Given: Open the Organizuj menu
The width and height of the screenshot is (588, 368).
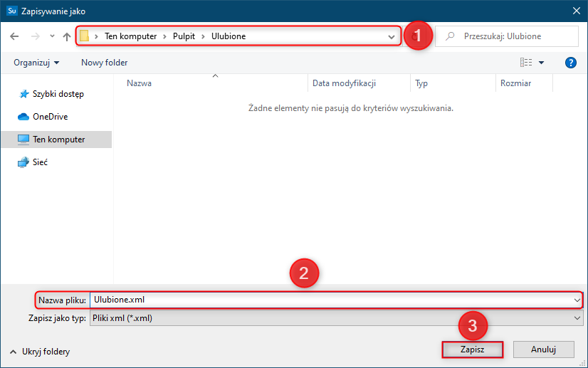Looking at the screenshot, I should pyautogui.click(x=36, y=63).
